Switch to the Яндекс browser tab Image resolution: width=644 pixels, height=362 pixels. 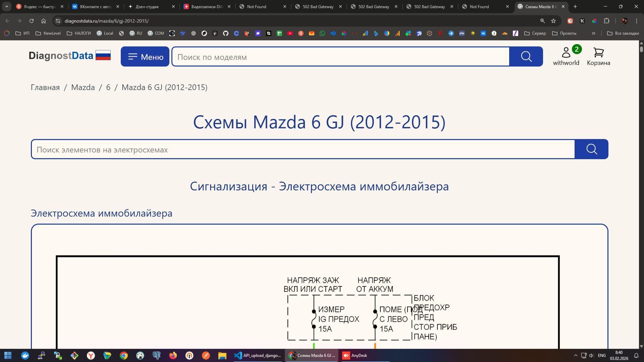coord(40,7)
